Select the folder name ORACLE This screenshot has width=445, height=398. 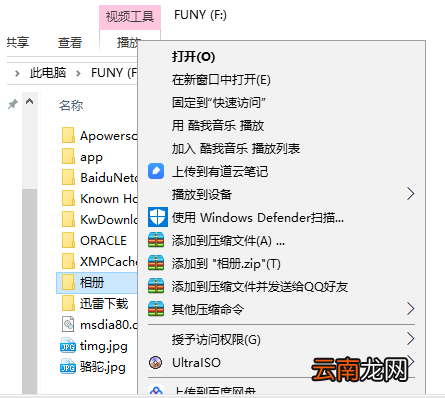click(103, 240)
